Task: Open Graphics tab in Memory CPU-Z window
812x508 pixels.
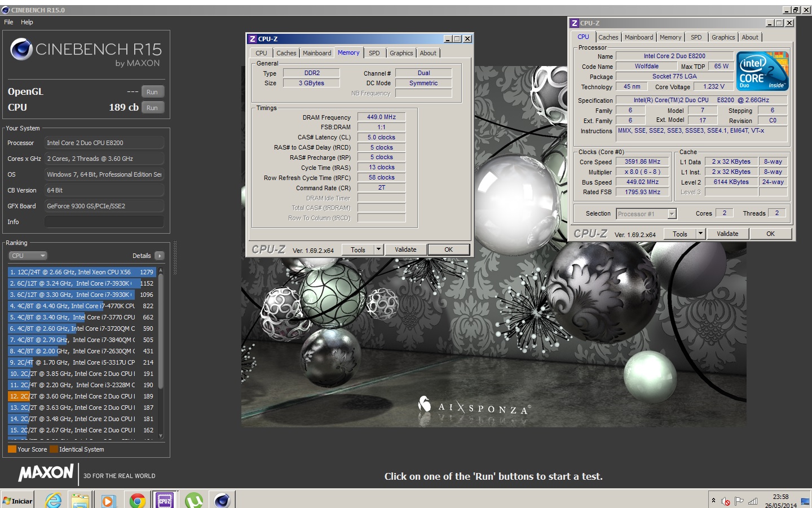Action: 401,53
